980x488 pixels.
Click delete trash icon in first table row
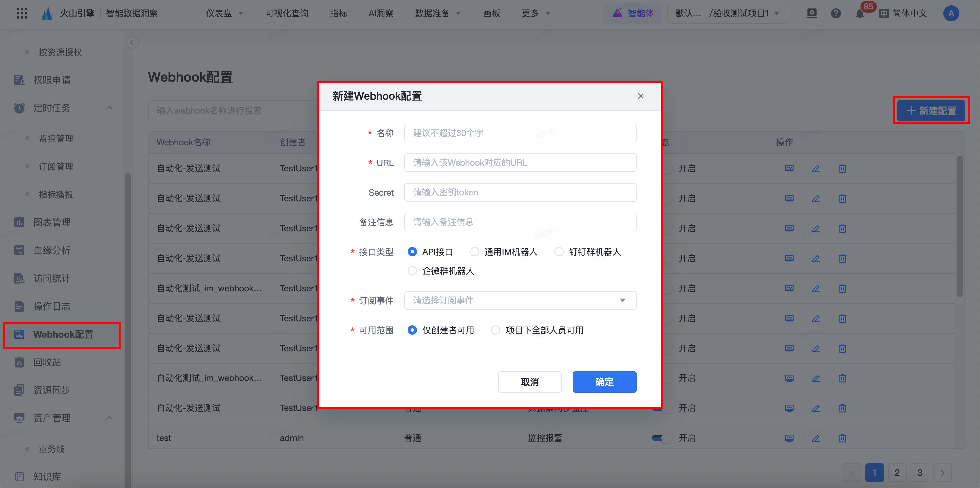point(842,169)
